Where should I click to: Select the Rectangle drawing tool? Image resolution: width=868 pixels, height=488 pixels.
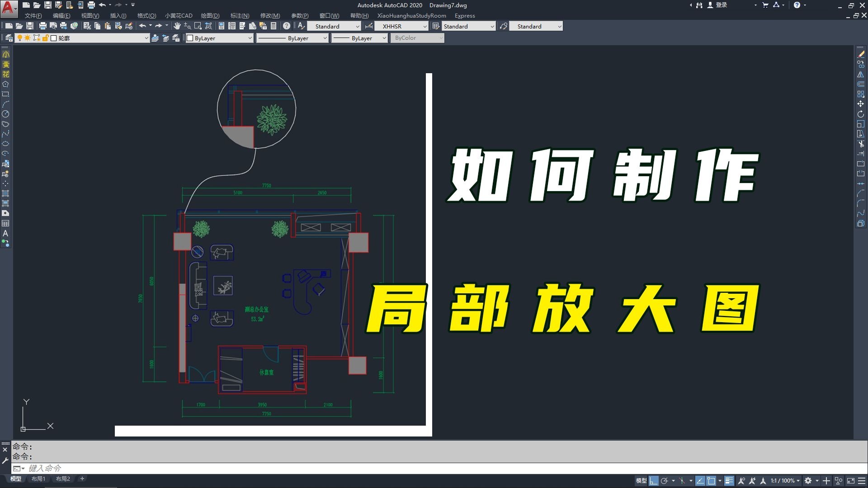click(6, 94)
